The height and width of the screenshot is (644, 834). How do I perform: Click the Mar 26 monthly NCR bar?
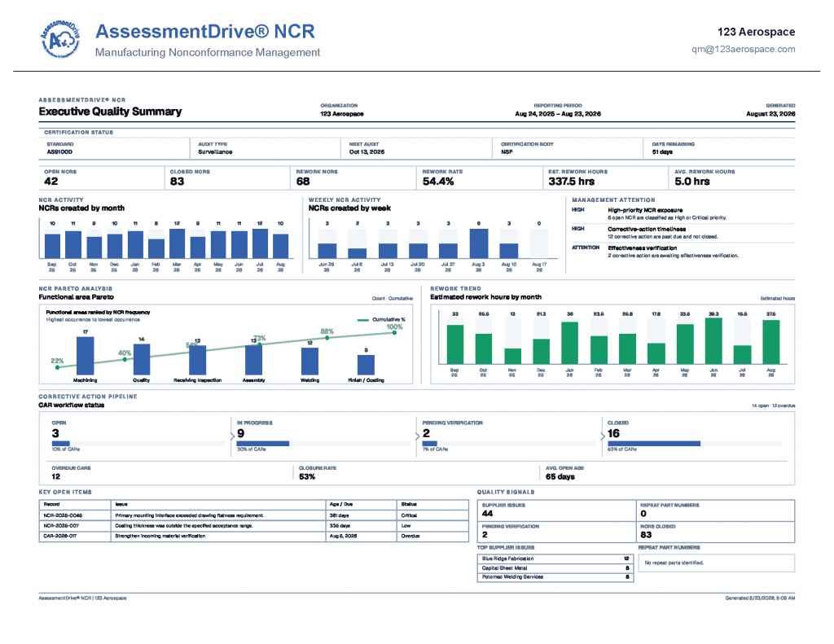(x=177, y=243)
